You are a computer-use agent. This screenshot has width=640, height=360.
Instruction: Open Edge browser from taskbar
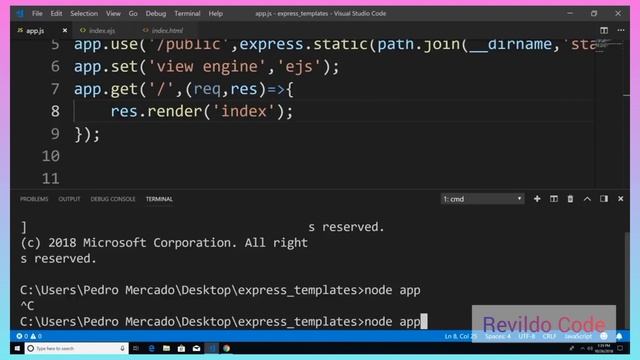tap(151, 348)
